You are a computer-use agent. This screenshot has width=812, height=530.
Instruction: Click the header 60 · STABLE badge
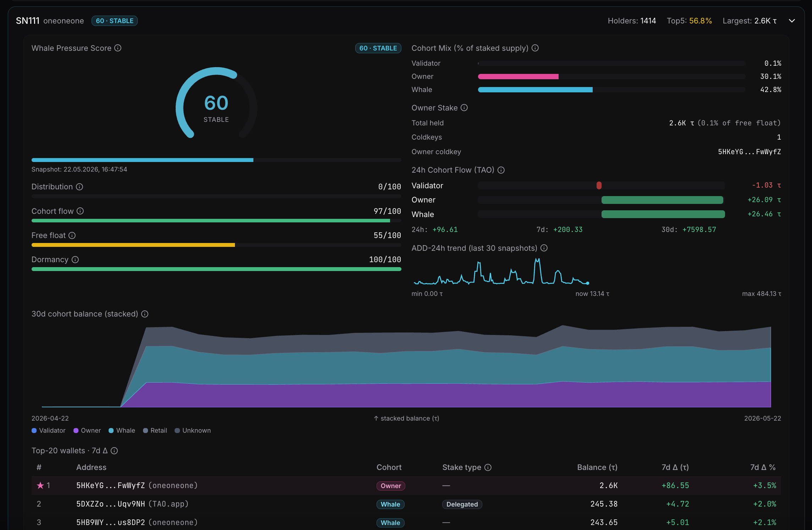point(115,21)
